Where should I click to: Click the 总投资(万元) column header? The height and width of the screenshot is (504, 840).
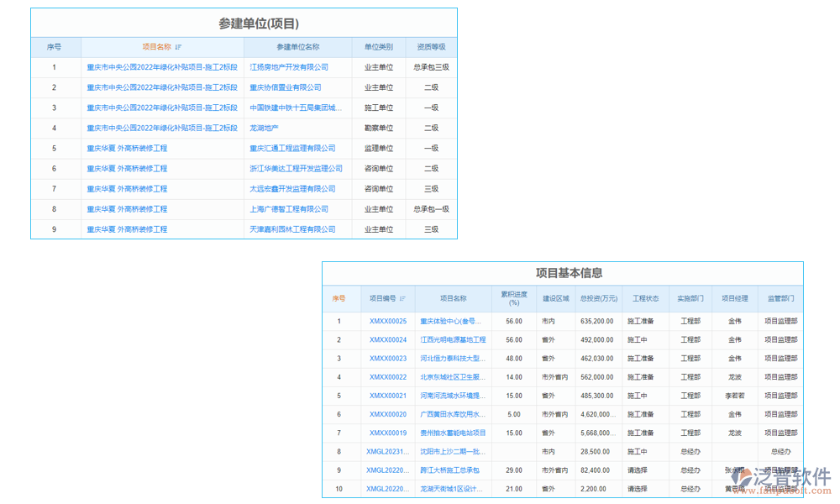(597, 299)
